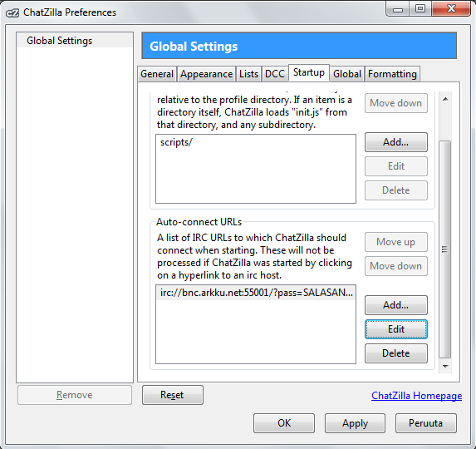Maximize the ChatZilla Preferences window
This screenshot has width=476, height=449.
420,9
